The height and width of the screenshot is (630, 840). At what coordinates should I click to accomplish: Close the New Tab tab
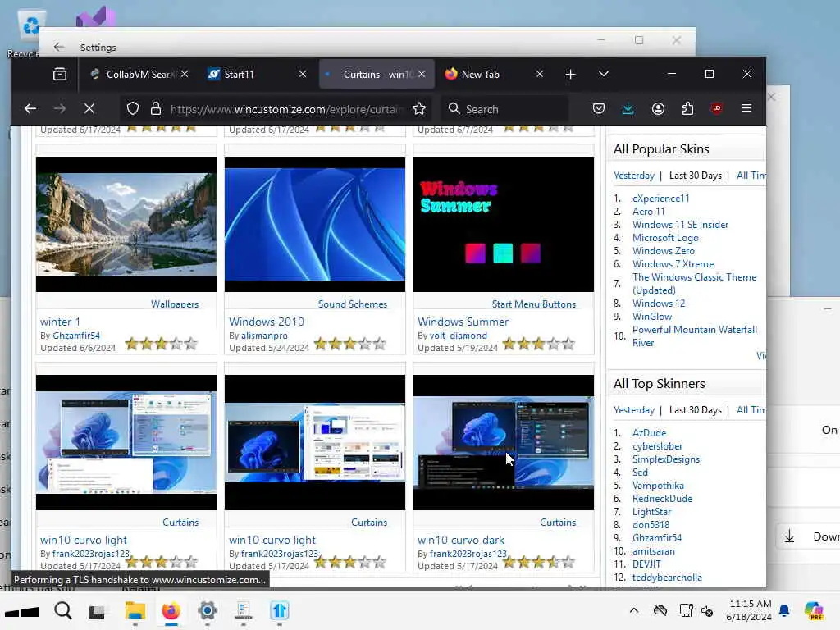tap(540, 74)
